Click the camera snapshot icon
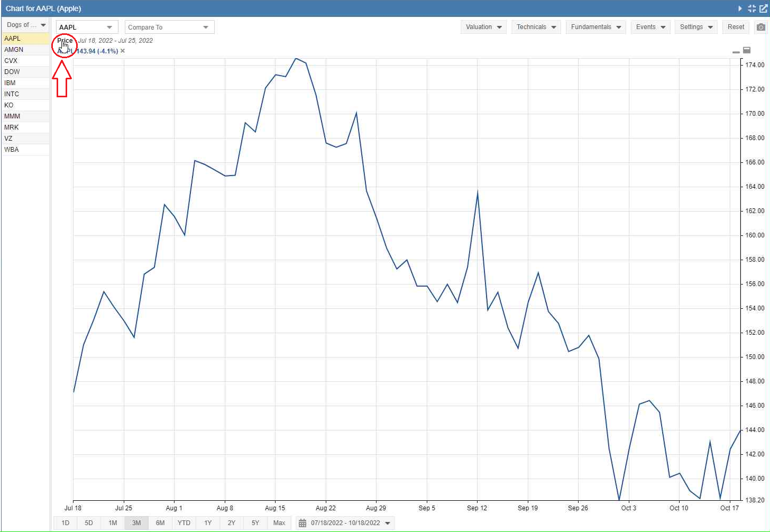770x532 pixels. [761, 27]
